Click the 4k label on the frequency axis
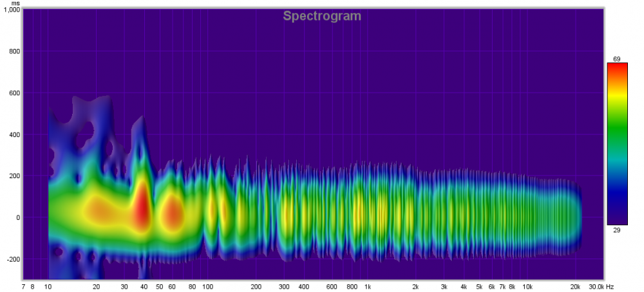Screen dimensions: 644x292 464,287
